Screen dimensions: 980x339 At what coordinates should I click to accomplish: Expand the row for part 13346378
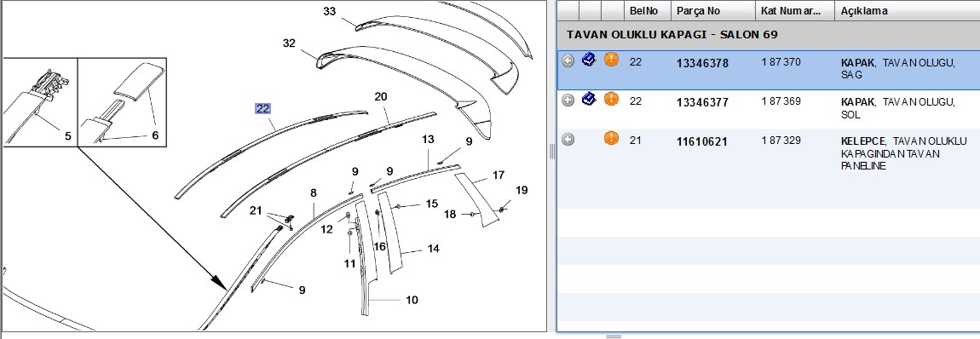pos(568,61)
